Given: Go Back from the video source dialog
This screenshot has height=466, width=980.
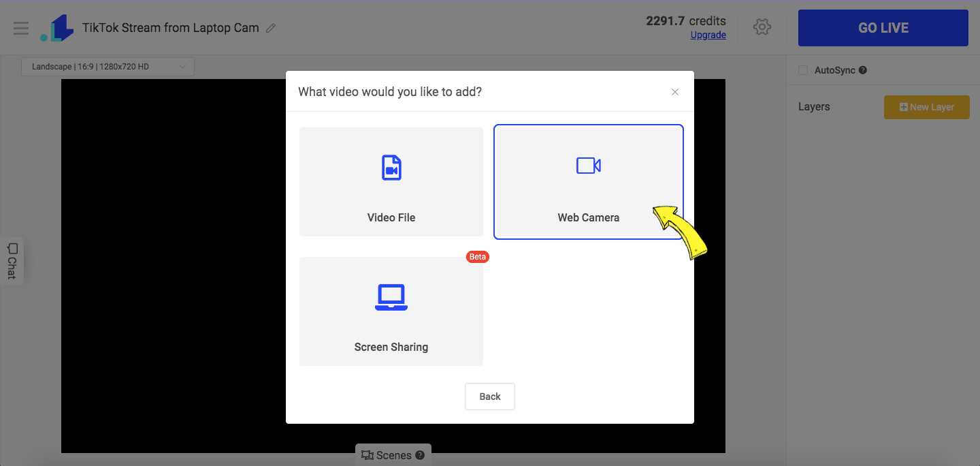Looking at the screenshot, I should coord(489,396).
